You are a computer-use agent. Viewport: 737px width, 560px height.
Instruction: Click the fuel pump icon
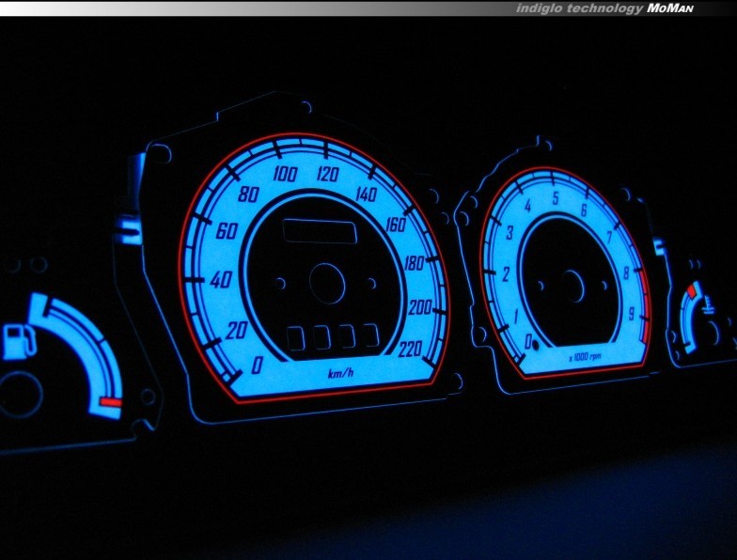[x=16, y=341]
